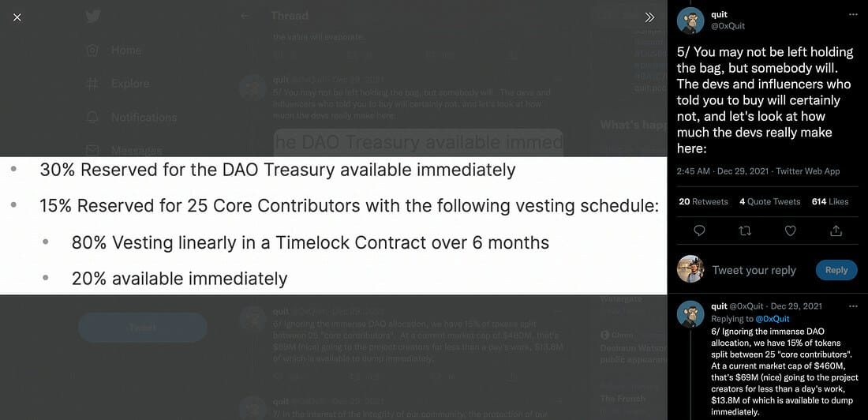
Task: Click the Replying to @0xQuit mention link
Action: click(x=773, y=319)
